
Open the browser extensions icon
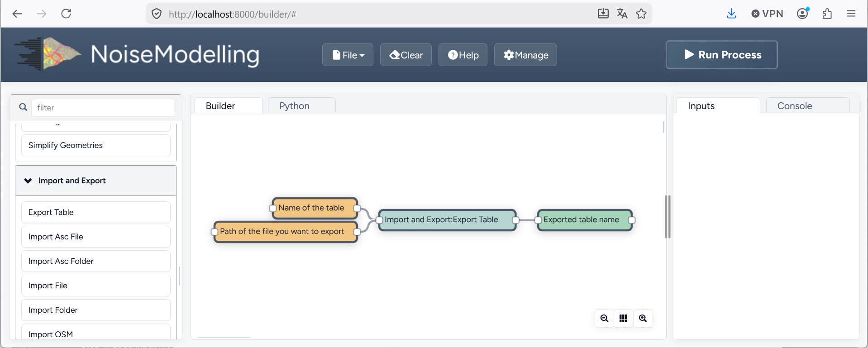click(x=827, y=14)
